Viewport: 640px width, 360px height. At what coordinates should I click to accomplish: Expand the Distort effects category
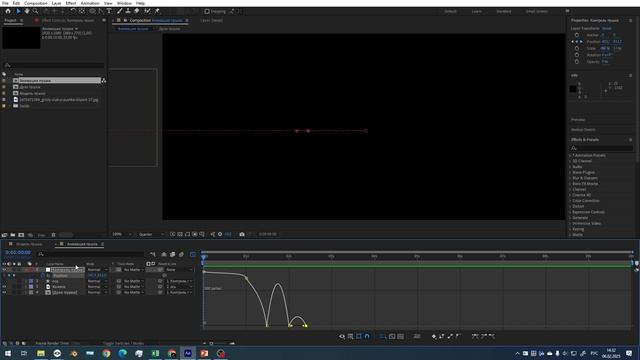click(x=570, y=207)
